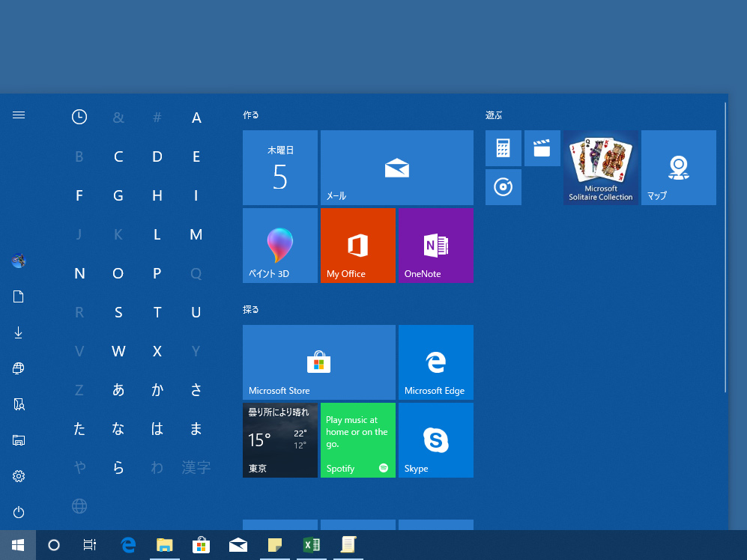Open the Microsoft Store tile
This screenshot has width=747, height=560.
(x=318, y=362)
